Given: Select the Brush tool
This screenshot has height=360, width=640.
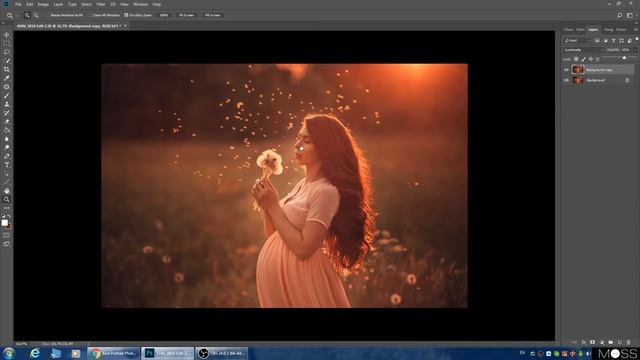Looking at the screenshot, I should coord(7,96).
